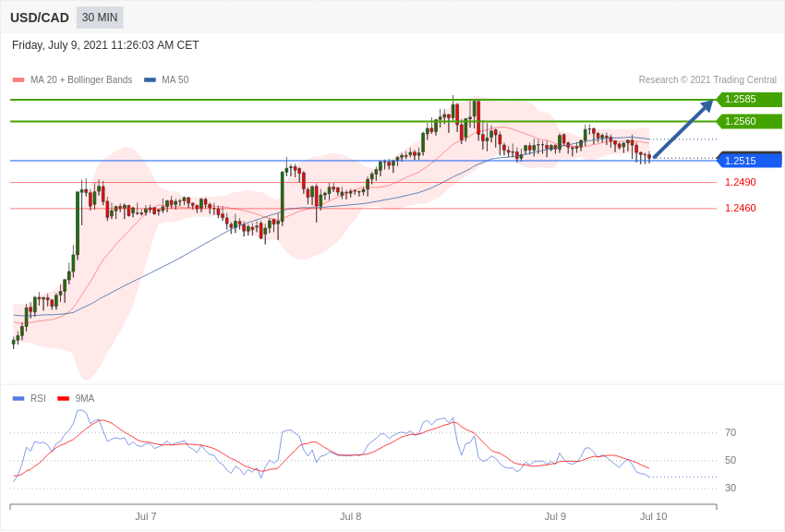This screenshot has width=785, height=532.
Task: Click the Jul 10 date axis label
Action: click(x=653, y=516)
